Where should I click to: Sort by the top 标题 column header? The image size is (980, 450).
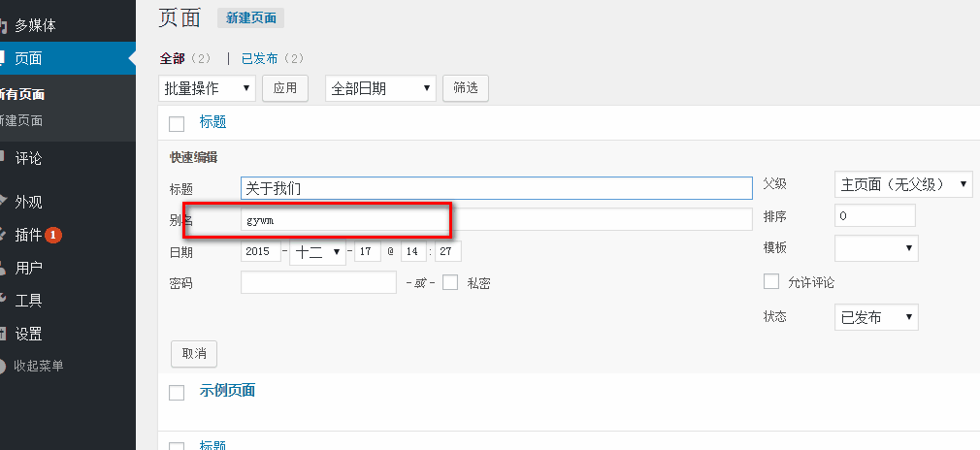tap(212, 122)
